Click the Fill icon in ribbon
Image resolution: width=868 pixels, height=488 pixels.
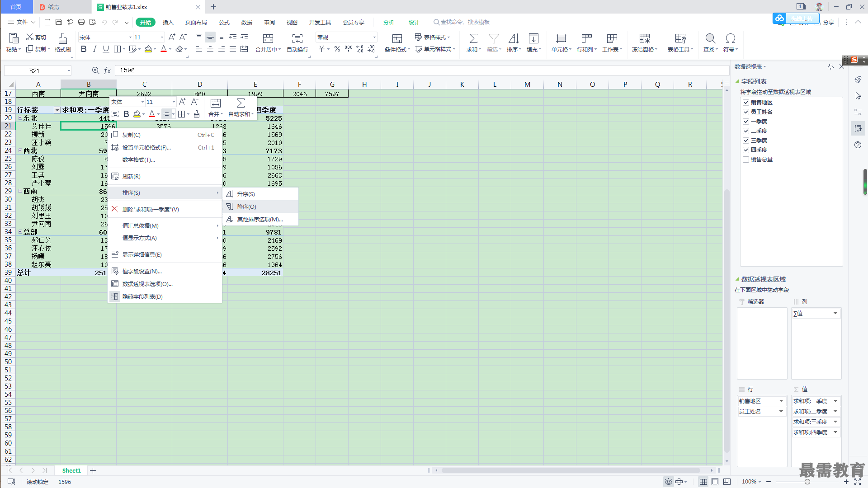(533, 38)
